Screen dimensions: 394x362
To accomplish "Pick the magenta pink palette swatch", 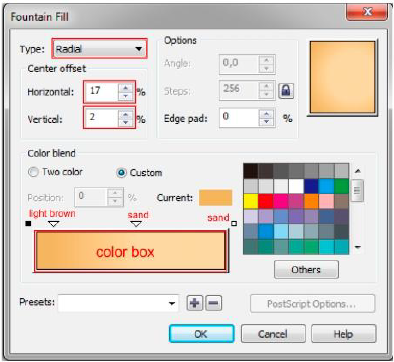I will [x=281, y=201].
